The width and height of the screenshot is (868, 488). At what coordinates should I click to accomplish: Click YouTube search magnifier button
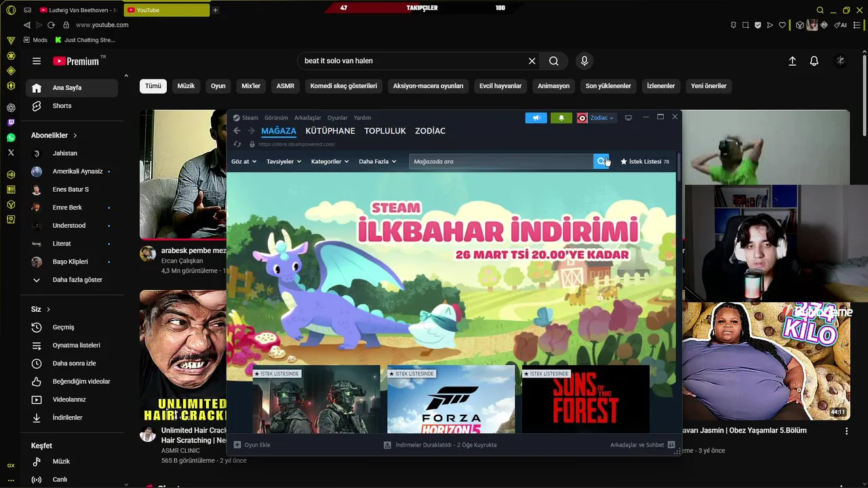[553, 61]
